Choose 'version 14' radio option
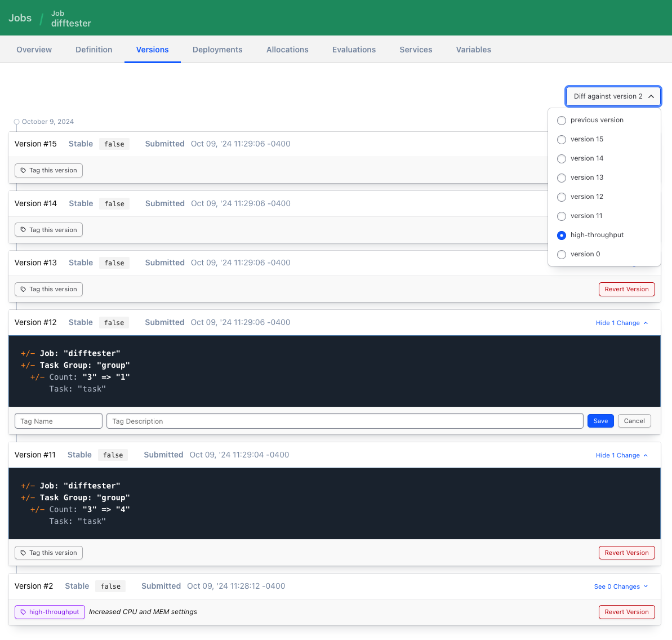The image size is (672, 640). [x=562, y=158]
